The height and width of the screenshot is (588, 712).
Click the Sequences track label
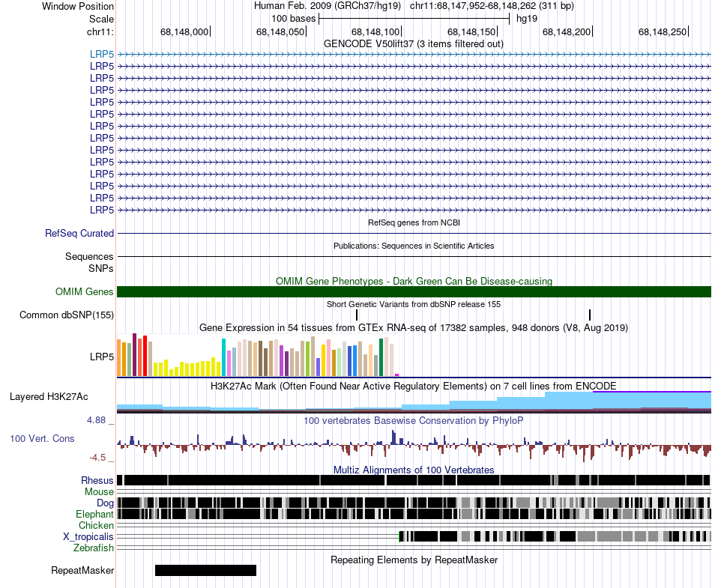89,256
